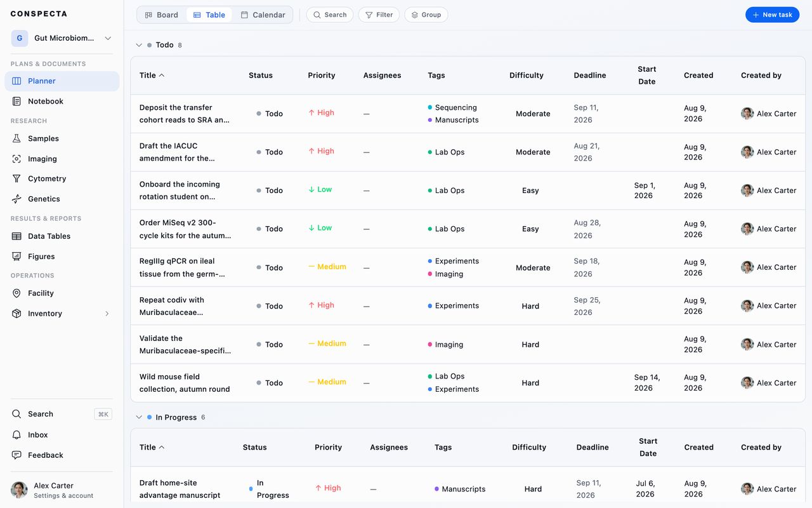Click Manuscripts tag in In Progress row

460,489
